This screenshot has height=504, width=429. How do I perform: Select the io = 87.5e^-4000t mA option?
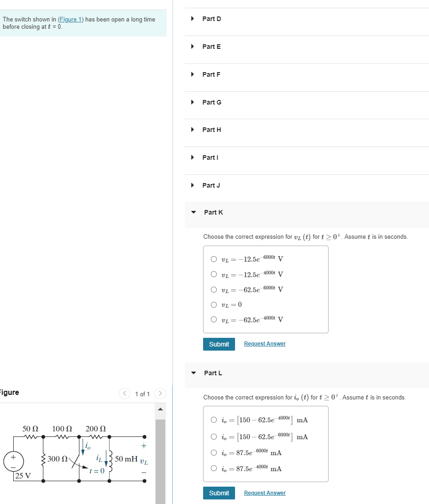214,468
